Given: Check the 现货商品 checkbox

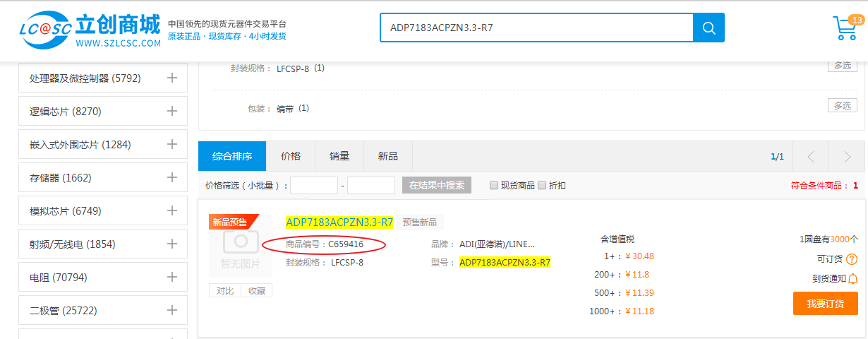Looking at the screenshot, I should click(x=494, y=185).
